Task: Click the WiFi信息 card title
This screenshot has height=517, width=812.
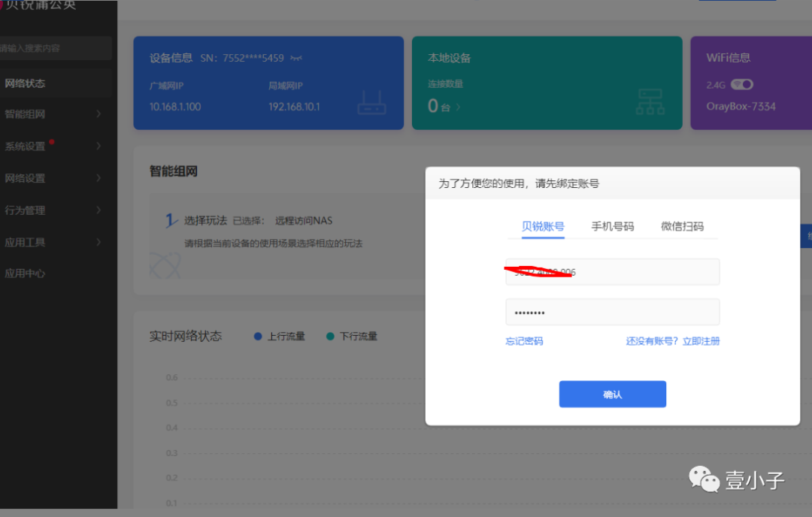Action: tap(728, 58)
